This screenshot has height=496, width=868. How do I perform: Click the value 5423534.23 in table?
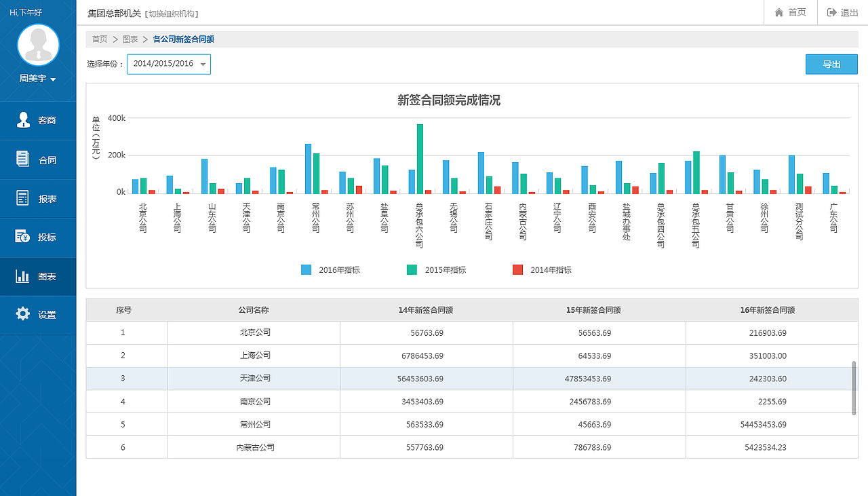[765, 448]
